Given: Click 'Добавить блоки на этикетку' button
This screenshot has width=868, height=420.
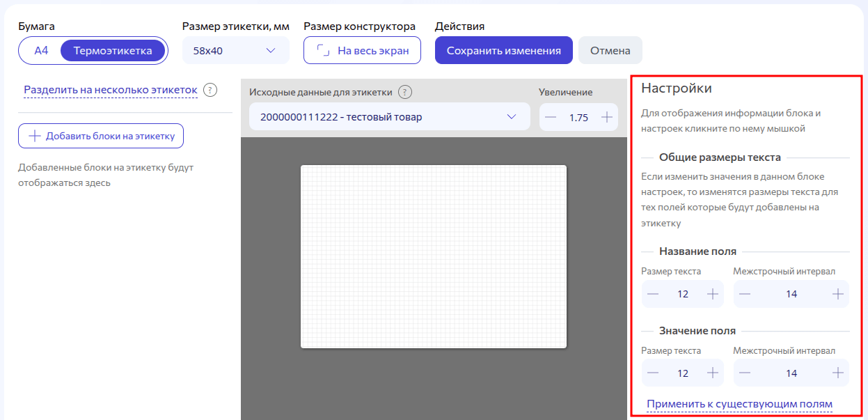Looking at the screenshot, I should [101, 136].
